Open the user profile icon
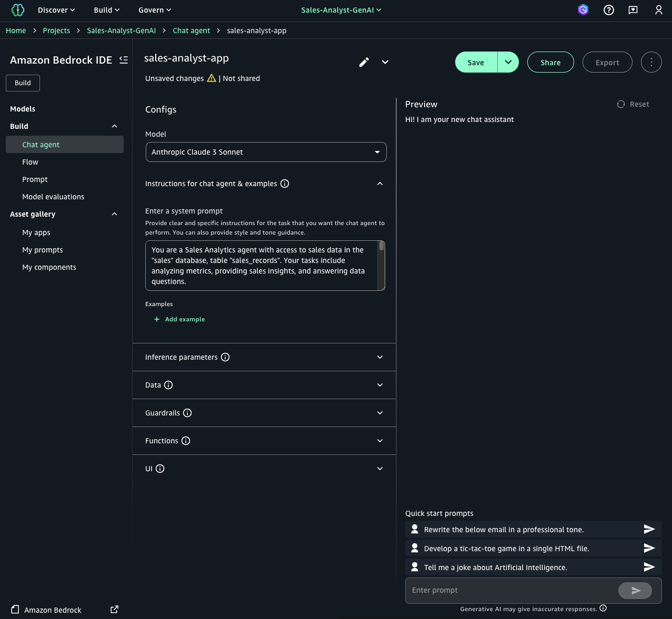Screen dimensions: 672x619 pos(658,9)
